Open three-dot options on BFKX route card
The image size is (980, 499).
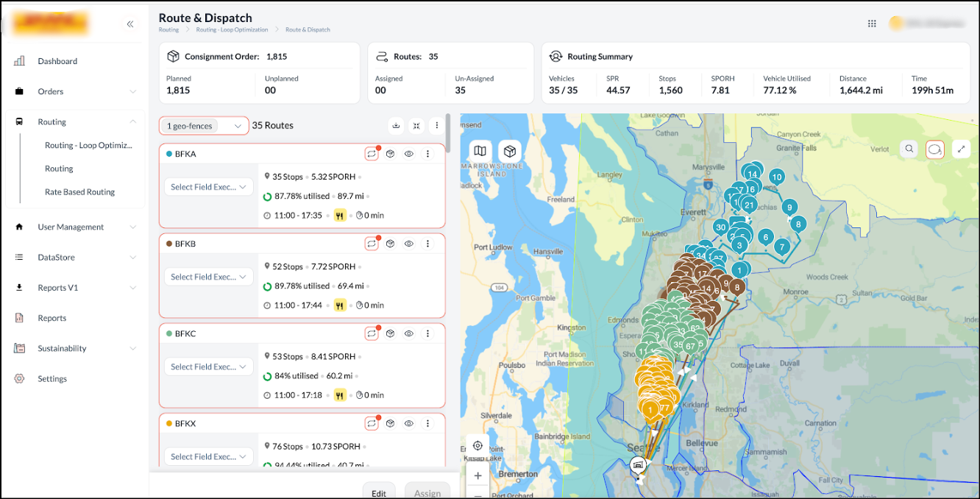tap(427, 423)
